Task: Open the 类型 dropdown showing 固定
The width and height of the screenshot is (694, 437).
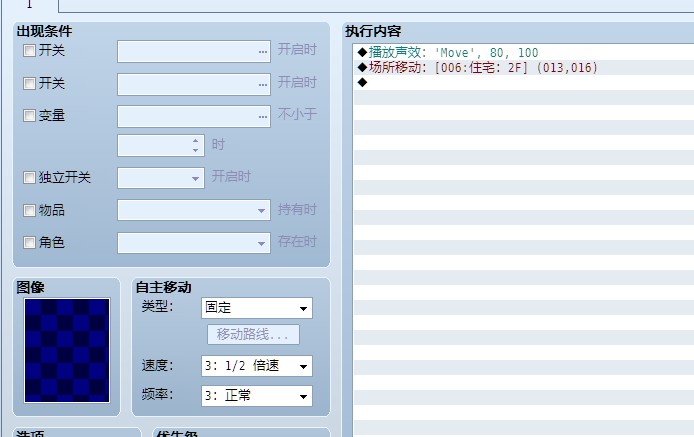Action: (304, 308)
